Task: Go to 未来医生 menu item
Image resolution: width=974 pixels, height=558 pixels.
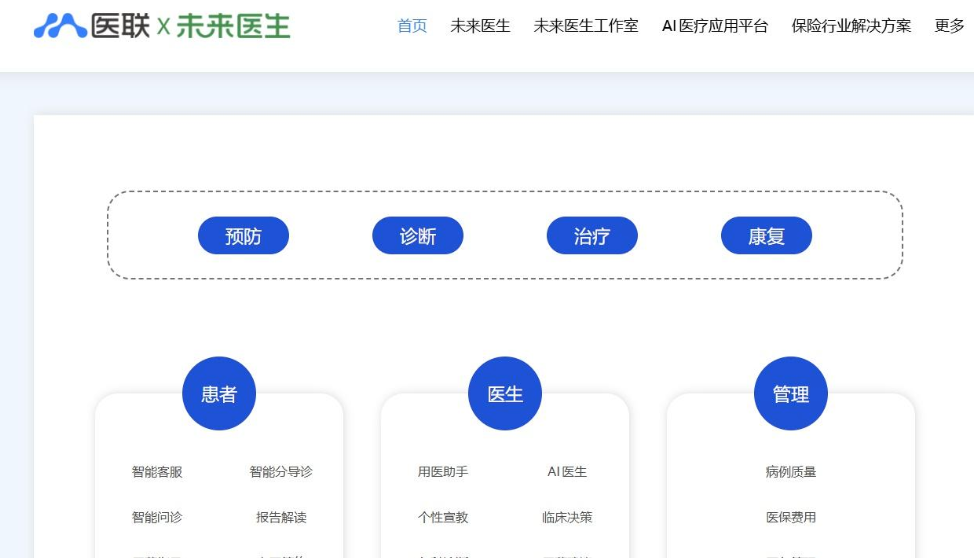Action: tap(480, 26)
